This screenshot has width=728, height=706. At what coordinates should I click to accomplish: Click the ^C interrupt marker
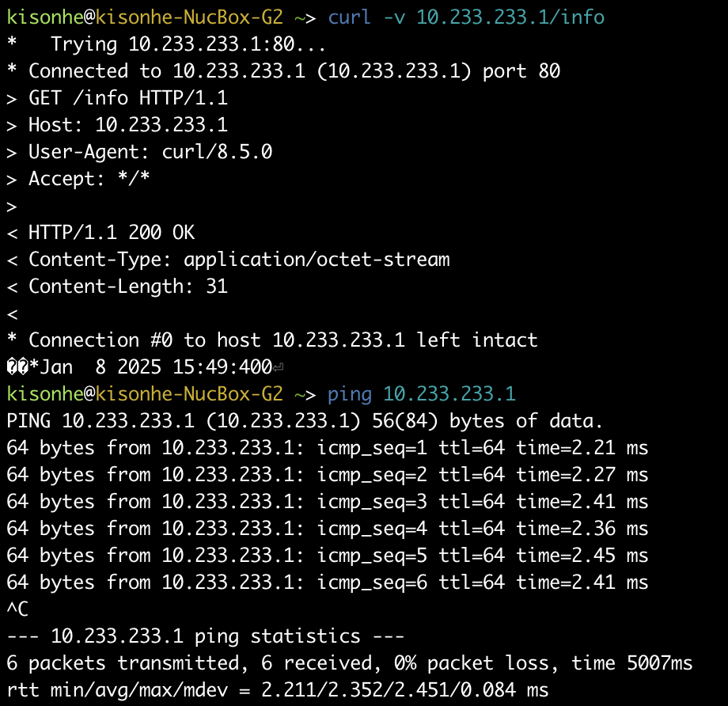click(x=17, y=609)
